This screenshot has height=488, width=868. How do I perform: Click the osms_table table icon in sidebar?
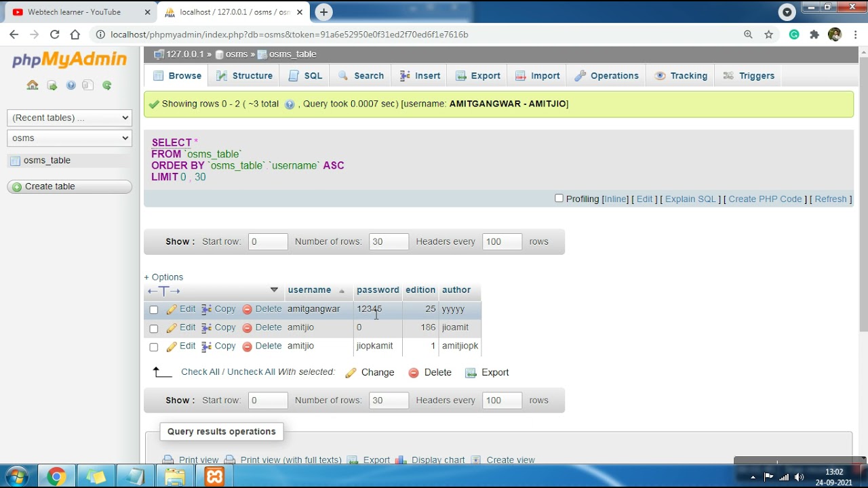15,161
